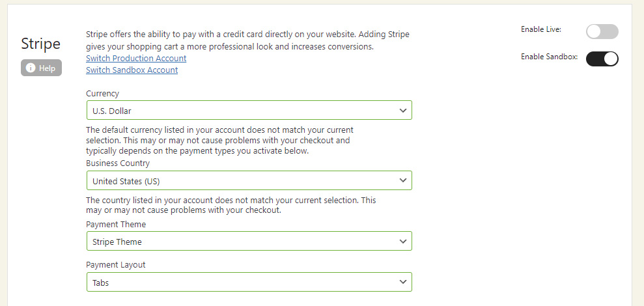Open the Currency dropdown showing U.S. Dollar
The width and height of the screenshot is (644, 306).
pos(249,111)
